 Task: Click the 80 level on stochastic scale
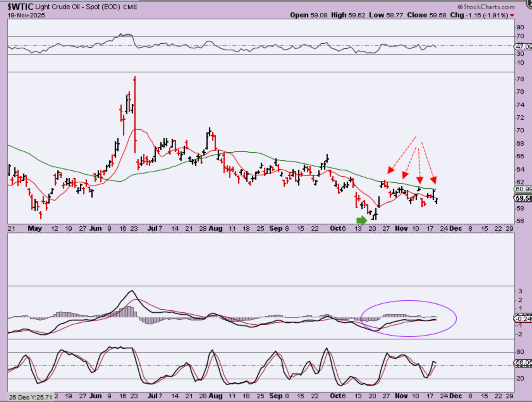click(x=520, y=352)
